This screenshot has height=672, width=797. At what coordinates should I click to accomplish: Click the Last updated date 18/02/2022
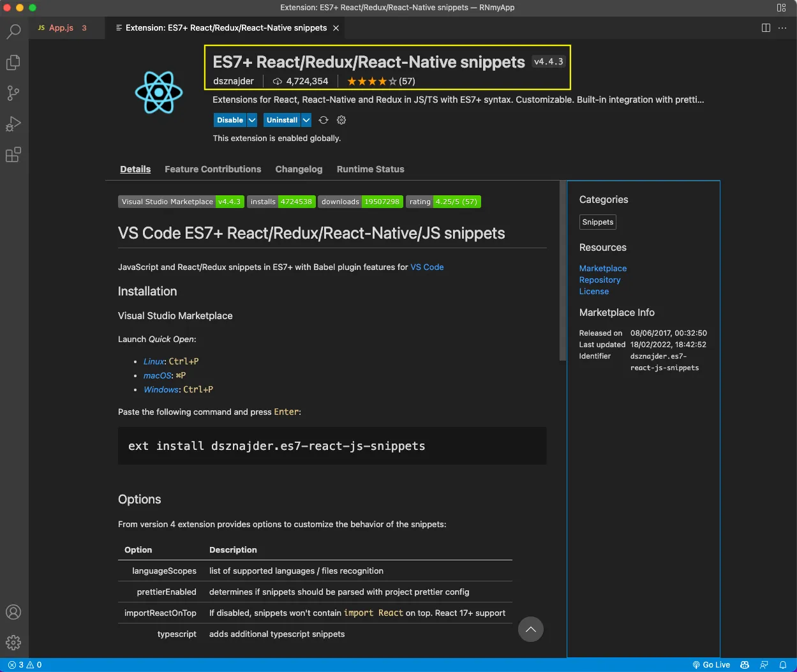pos(668,345)
